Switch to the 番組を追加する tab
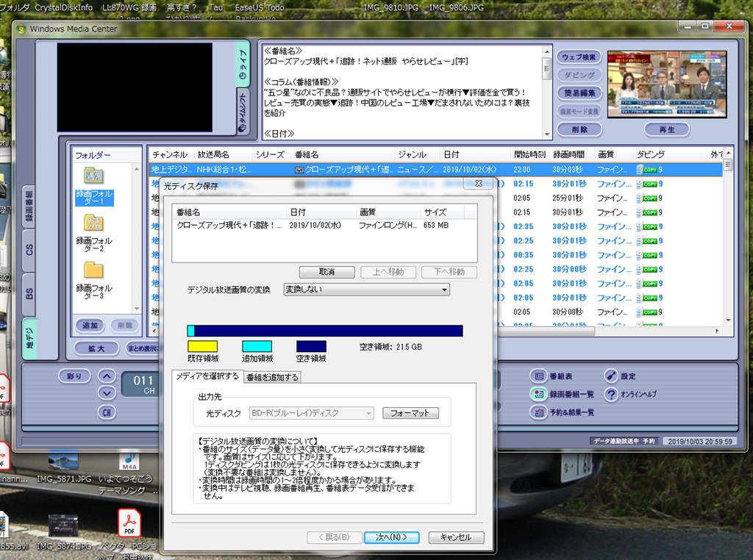 (272, 377)
